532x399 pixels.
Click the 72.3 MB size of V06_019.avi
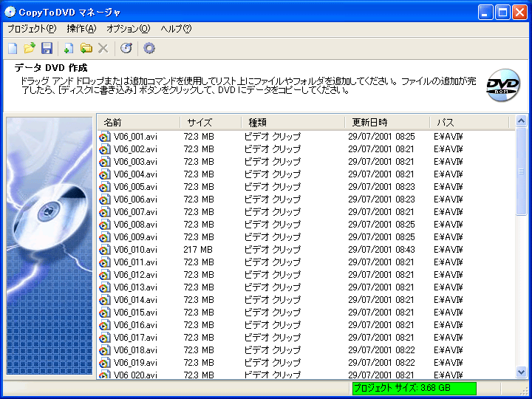point(199,362)
